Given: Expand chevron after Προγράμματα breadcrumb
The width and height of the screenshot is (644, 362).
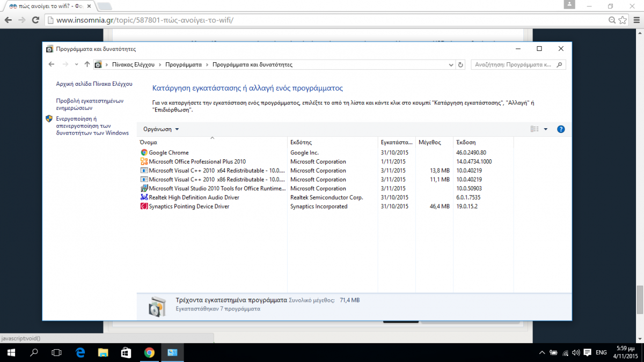Looking at the screenshot, I should [x=207, y=64].
